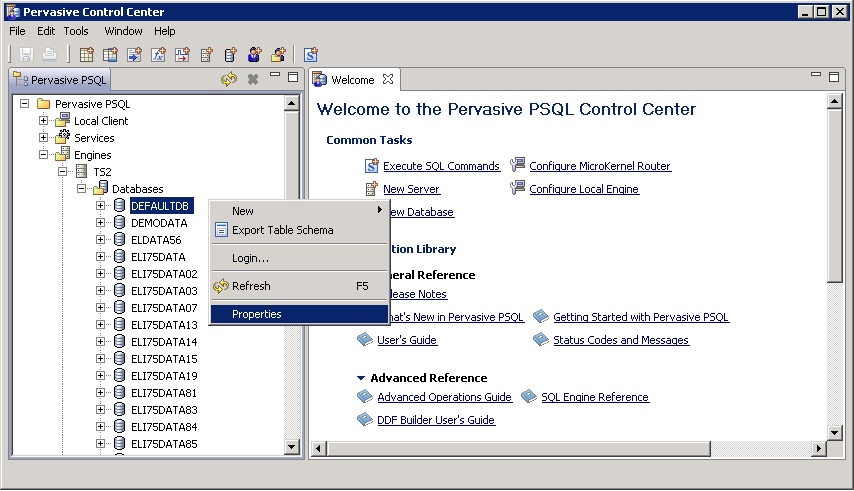This screenshot has height=491, width=854.
Task: Open the Advanced Operations Guide link
Action: (x=444, y=397)
